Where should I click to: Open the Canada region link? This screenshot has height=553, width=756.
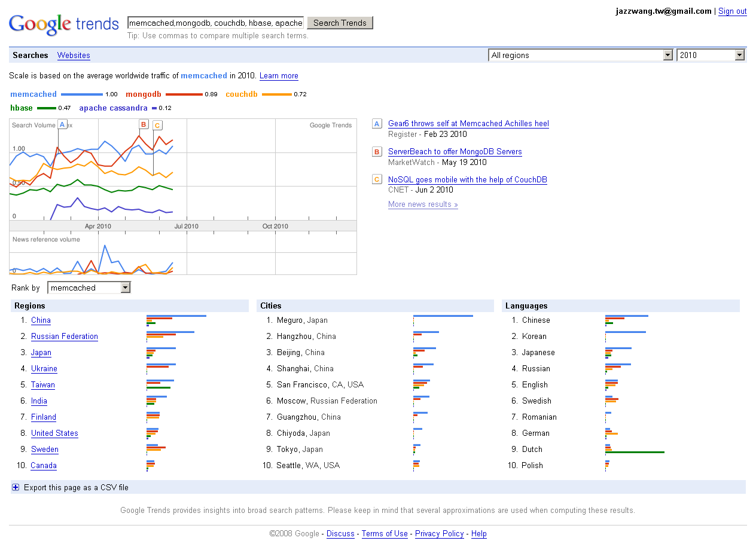click(44, 466)
